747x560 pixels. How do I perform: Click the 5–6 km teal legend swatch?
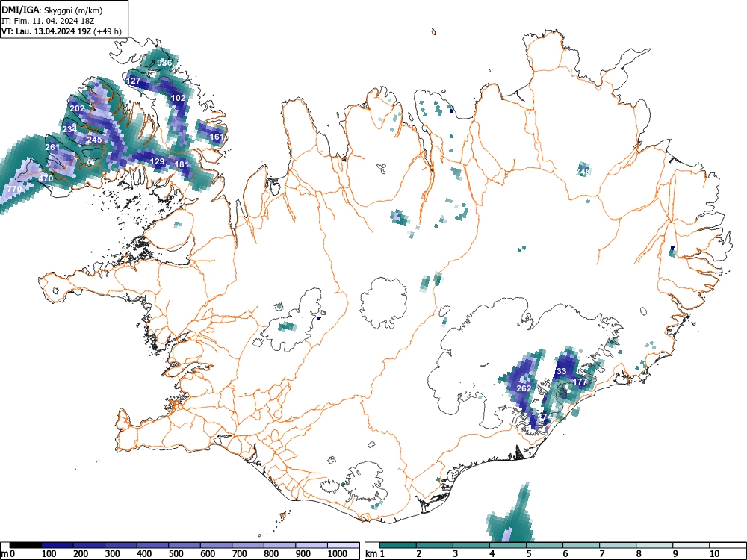(545, 545)
